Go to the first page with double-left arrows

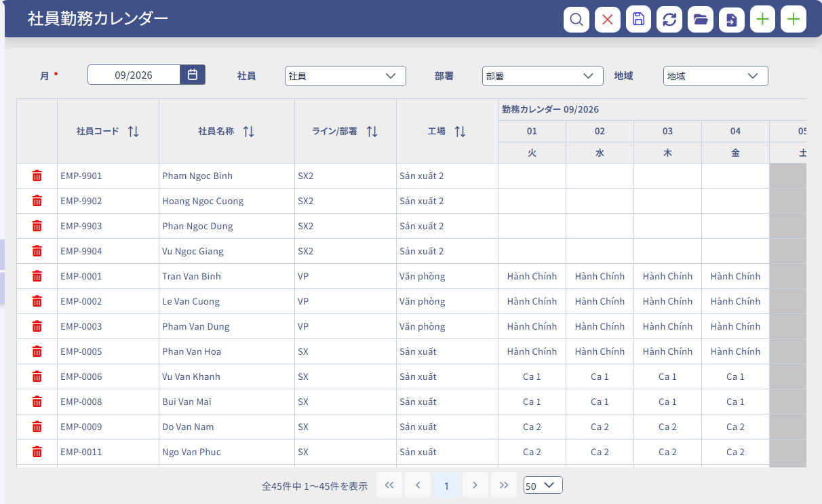pos(389,485)
